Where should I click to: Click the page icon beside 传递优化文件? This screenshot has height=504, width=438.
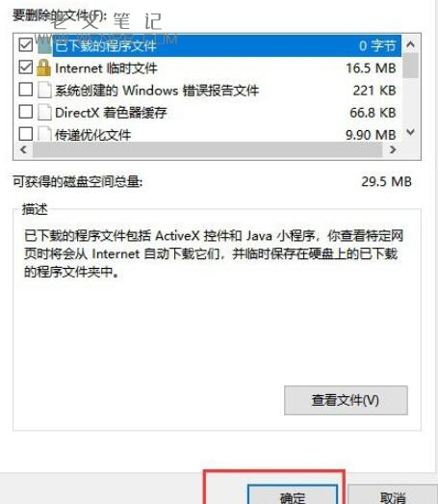click(x=44, y=134)
